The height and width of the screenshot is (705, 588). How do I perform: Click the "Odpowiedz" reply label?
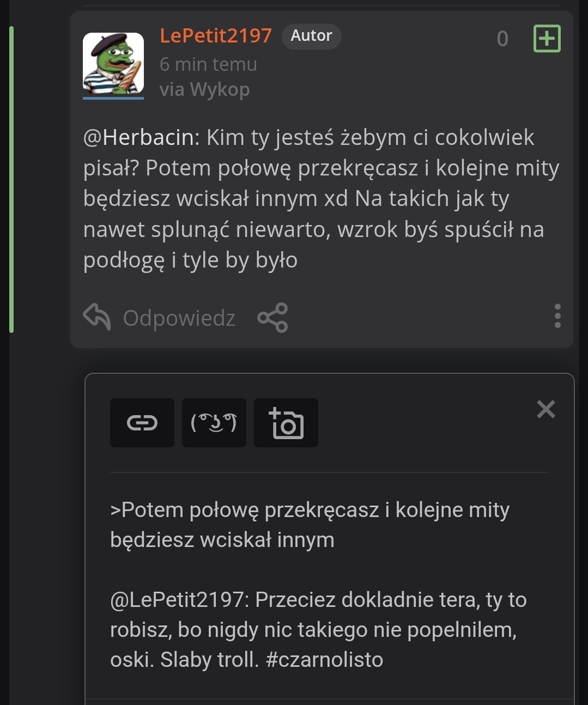click(x=179, y=318)
